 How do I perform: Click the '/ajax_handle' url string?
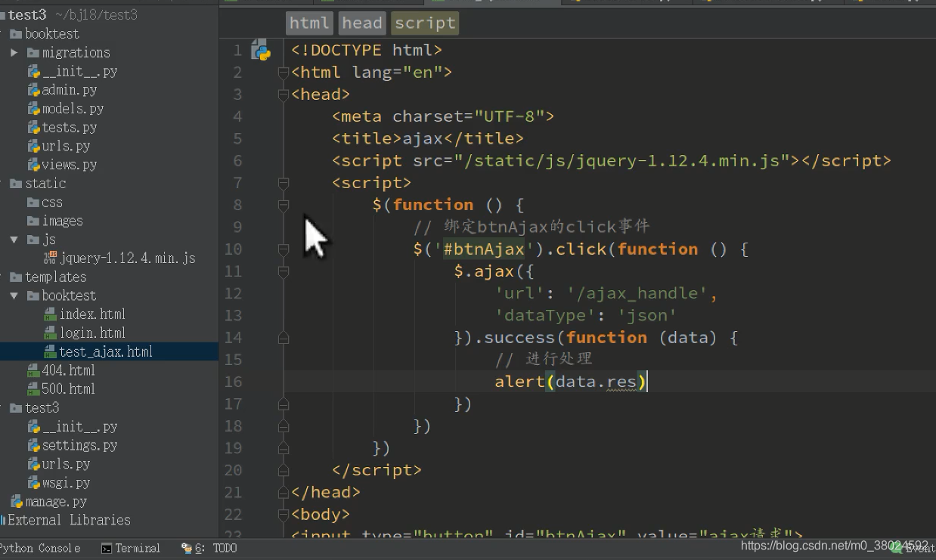637,293
